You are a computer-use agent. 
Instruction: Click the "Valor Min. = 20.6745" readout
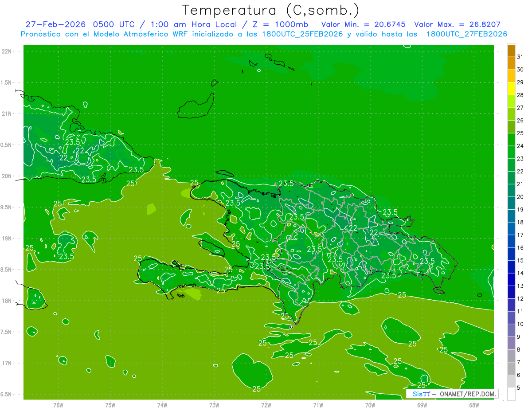363,24
